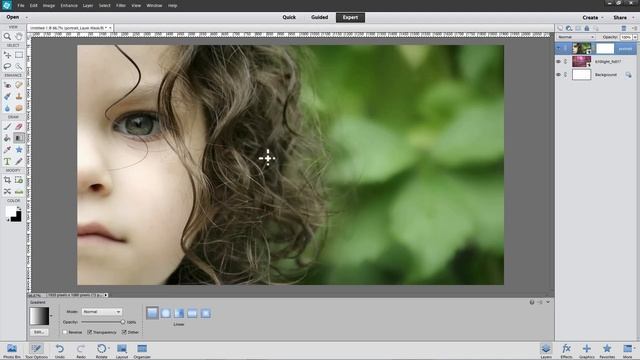
Task: Select the Zoom tool
Action: pos(7,36)
